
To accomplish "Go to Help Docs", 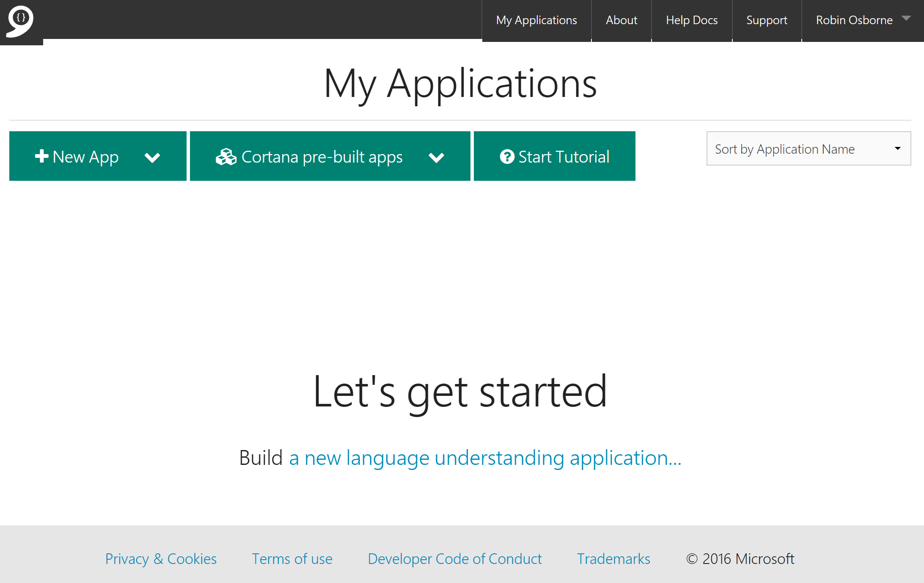I will [x=692, y=20].
